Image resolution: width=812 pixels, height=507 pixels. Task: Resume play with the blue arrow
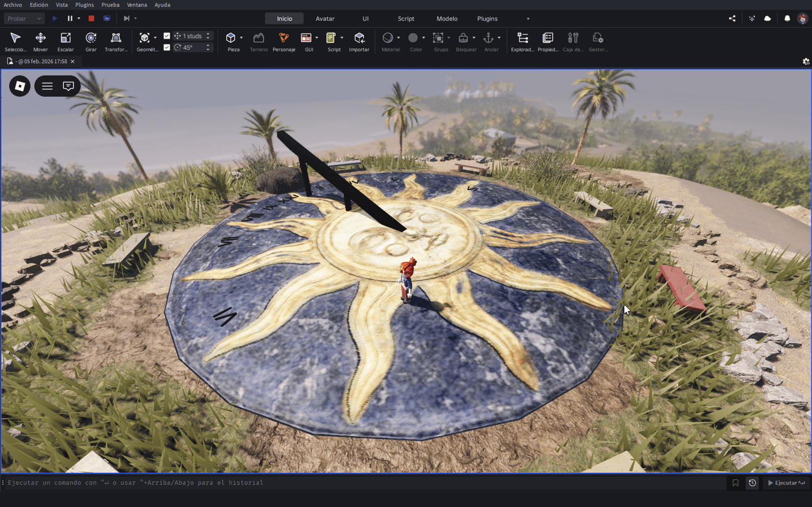click(x=55, y=18)
